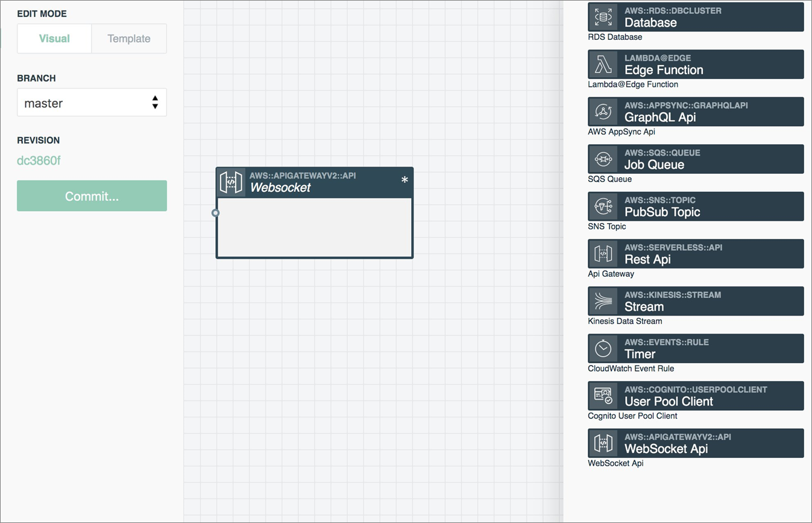Click the "Cognito User Pool Client" caption
The height and width of the screenshot is (523, 812).
[x=633, y=416]
